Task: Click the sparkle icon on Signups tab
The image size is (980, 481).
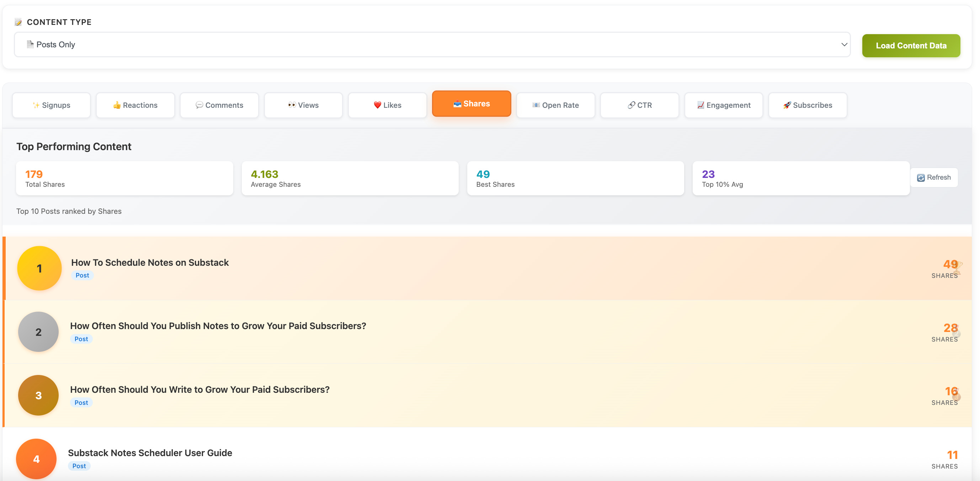Action: click(x=36, y=105)
